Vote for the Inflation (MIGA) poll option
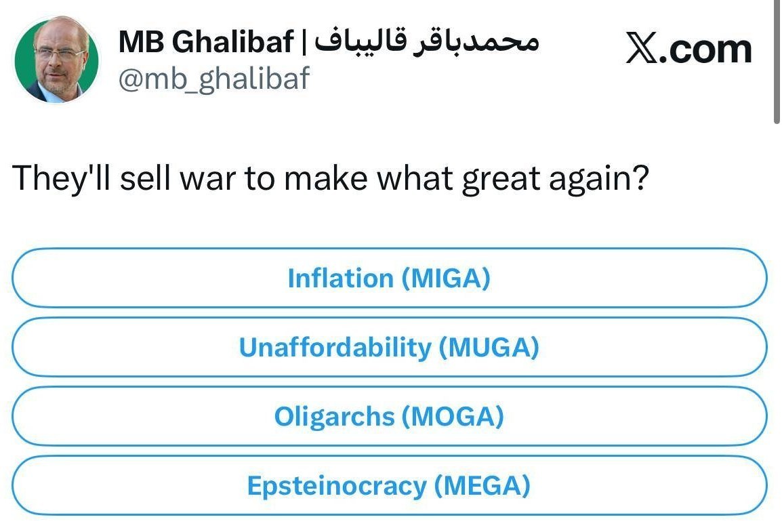Screen dimensions: 782x532 [x=390, y=278]
